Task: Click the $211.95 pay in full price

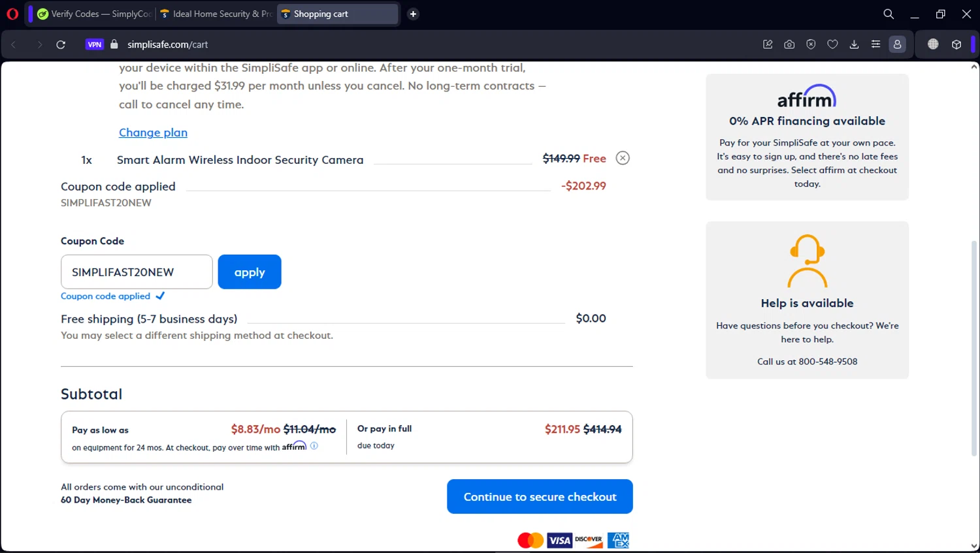Action: pos(563,429)
